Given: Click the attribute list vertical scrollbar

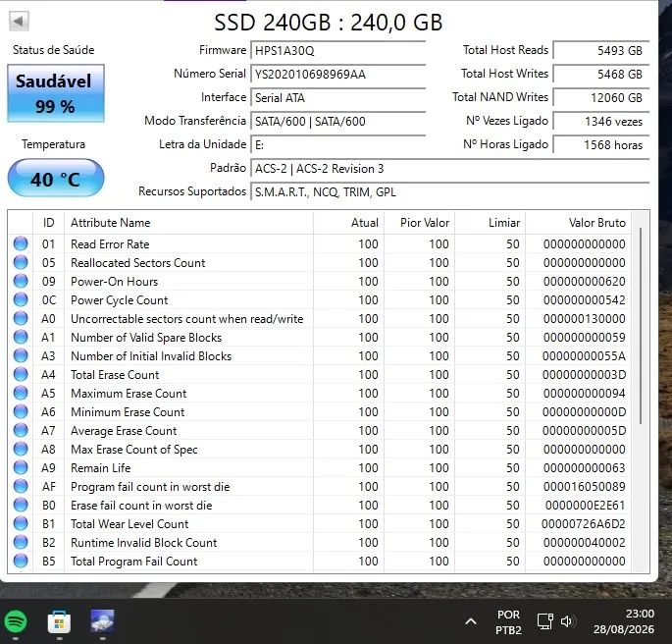Looking at the screenshot, I should tap(641, 326).
